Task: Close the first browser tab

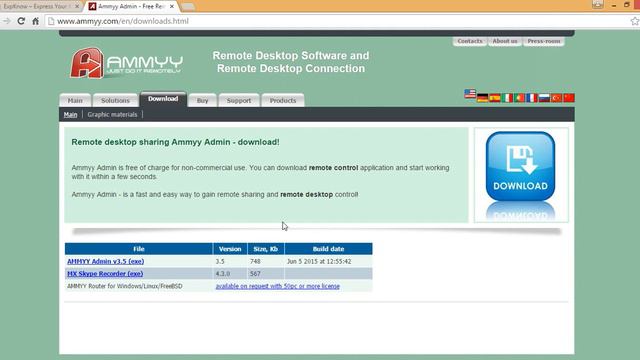Action: tap(77, 7)
